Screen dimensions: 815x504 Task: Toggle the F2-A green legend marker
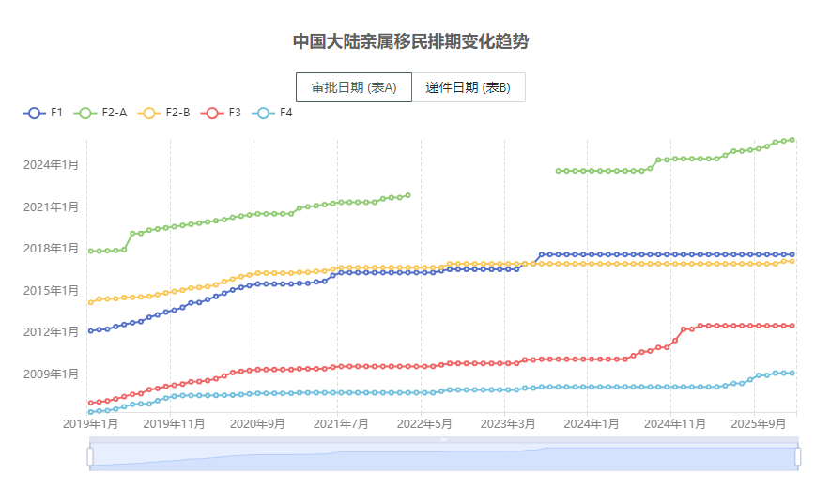86,113
